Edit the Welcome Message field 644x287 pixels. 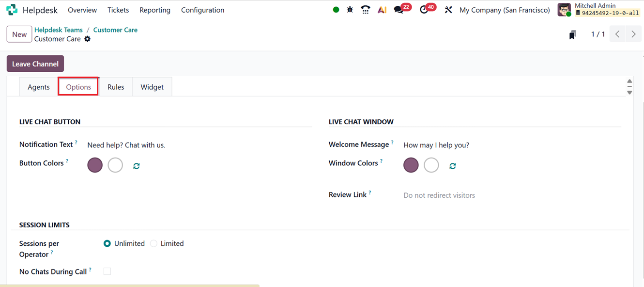coord(512,145)
